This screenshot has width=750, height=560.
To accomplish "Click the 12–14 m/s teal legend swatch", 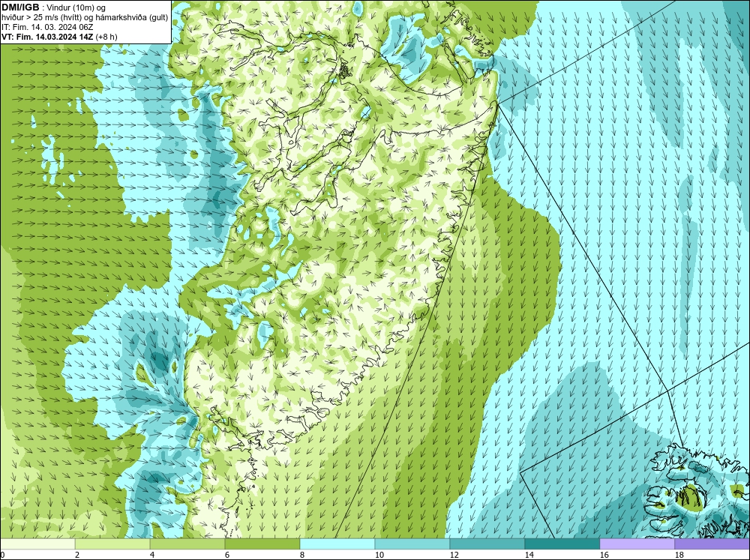I will click(x=487, y=544).
